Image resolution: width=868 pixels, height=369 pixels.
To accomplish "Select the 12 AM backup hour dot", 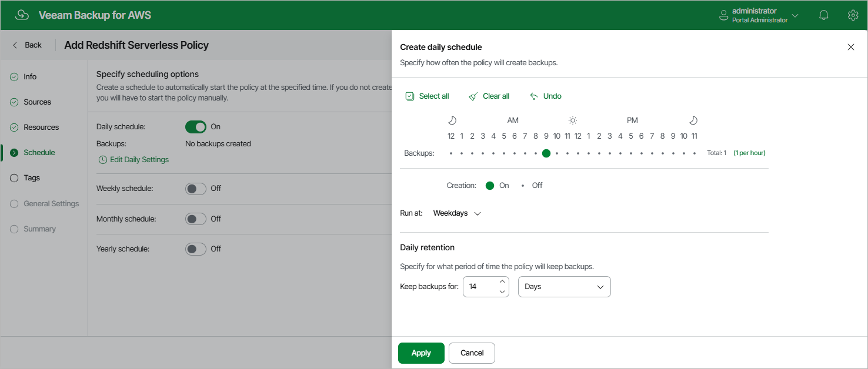I will click(x=451, y=153).
